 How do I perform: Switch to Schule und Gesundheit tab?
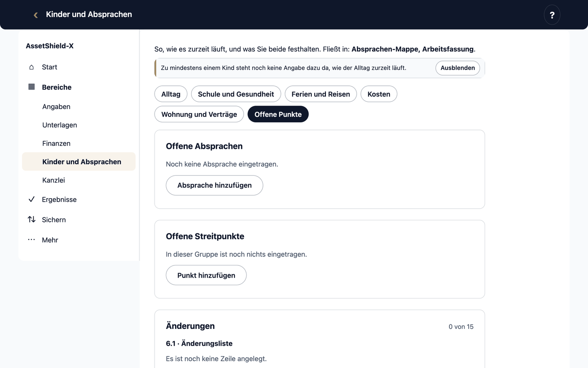pyautogui.click(x=236, y=94)
